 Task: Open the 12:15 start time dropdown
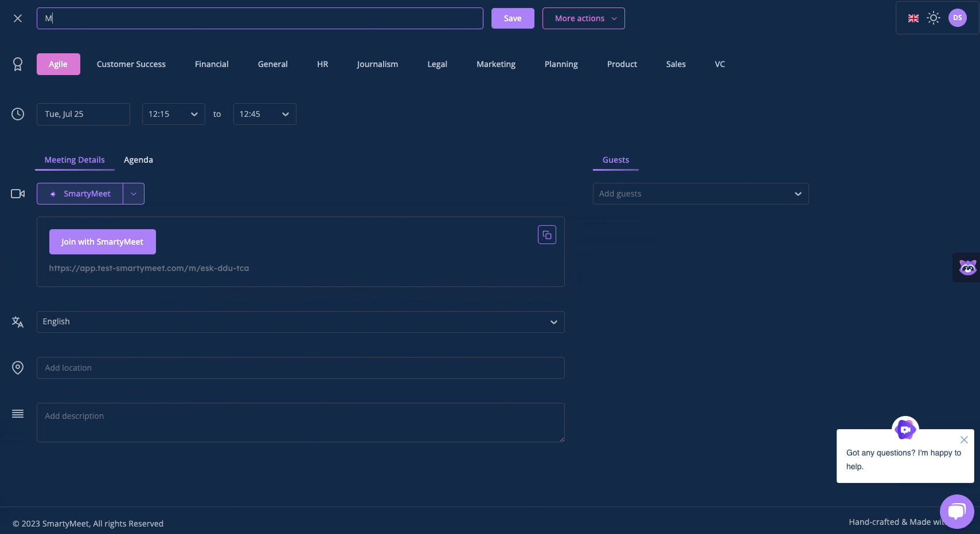(x=174, y=114)
